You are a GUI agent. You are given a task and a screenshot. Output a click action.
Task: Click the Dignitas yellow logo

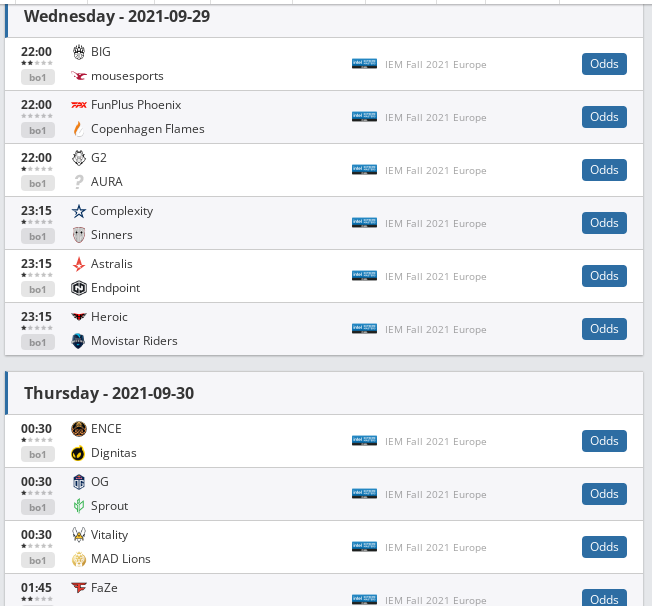click(79, 453)
